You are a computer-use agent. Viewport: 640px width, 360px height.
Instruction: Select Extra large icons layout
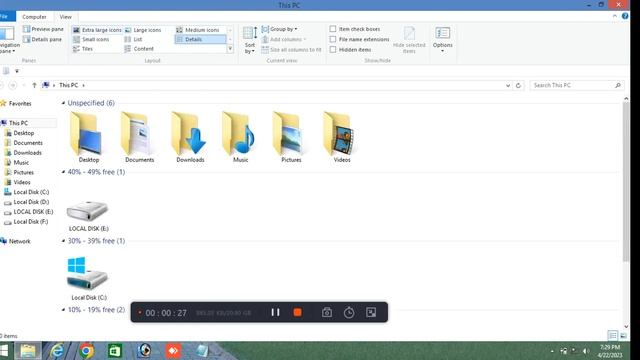97,30
